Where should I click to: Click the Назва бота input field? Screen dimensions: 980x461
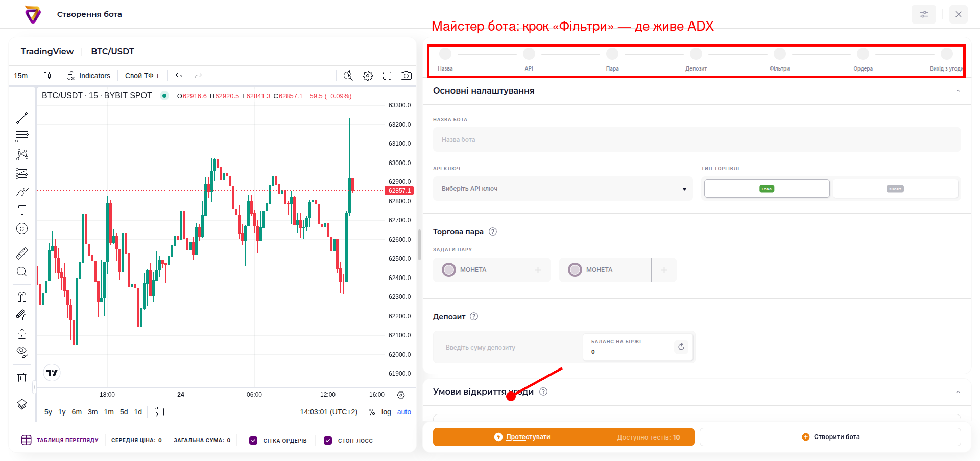[697, 140]
